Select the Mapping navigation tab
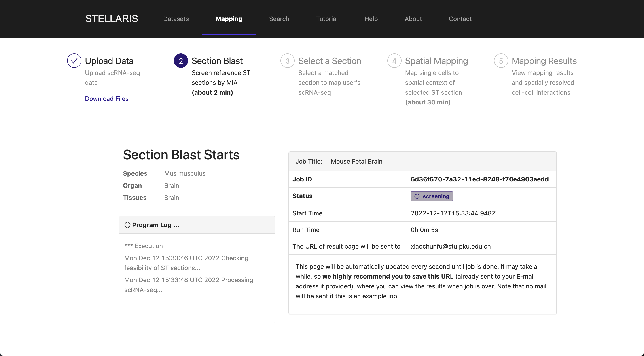The height and width of the screenshot is (356, 644). (x=229, y=19)
